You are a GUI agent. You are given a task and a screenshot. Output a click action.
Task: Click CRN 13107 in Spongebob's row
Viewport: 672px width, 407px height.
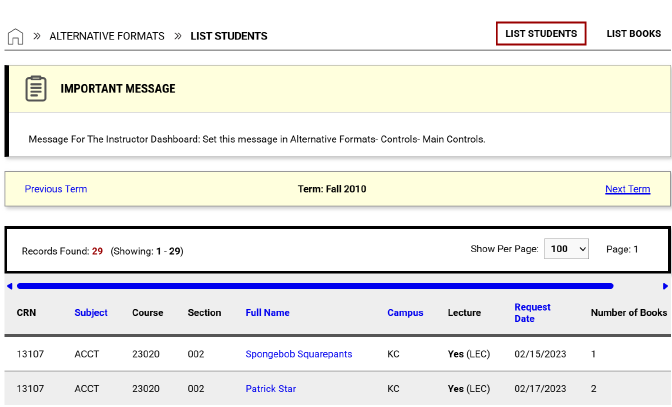(30, 354)
